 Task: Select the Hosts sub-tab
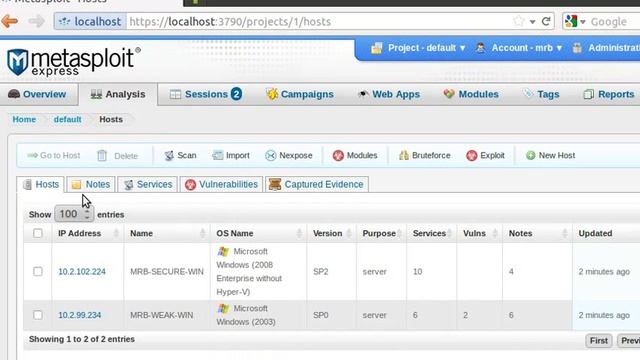point(40,184)
